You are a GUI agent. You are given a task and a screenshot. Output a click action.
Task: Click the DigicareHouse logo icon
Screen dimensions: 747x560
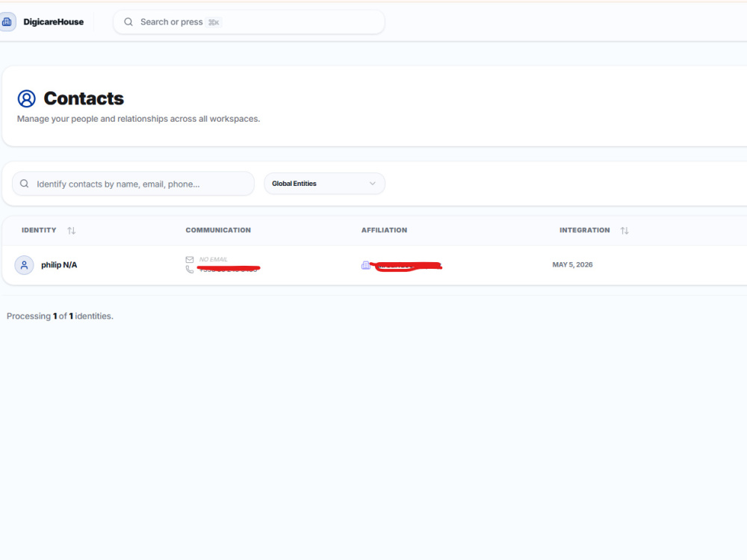pos(7,22)
